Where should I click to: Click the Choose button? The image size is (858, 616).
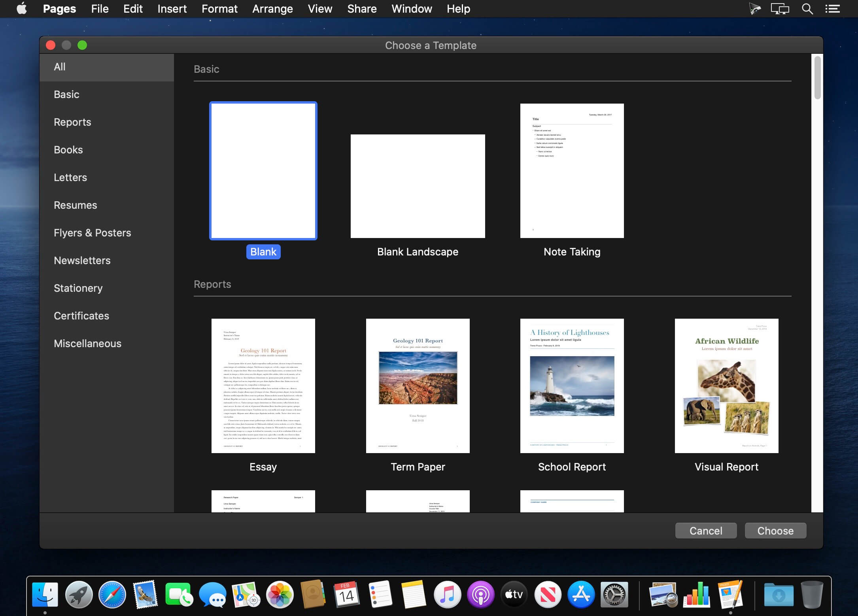pyautogui.click(x=775, y=530)
